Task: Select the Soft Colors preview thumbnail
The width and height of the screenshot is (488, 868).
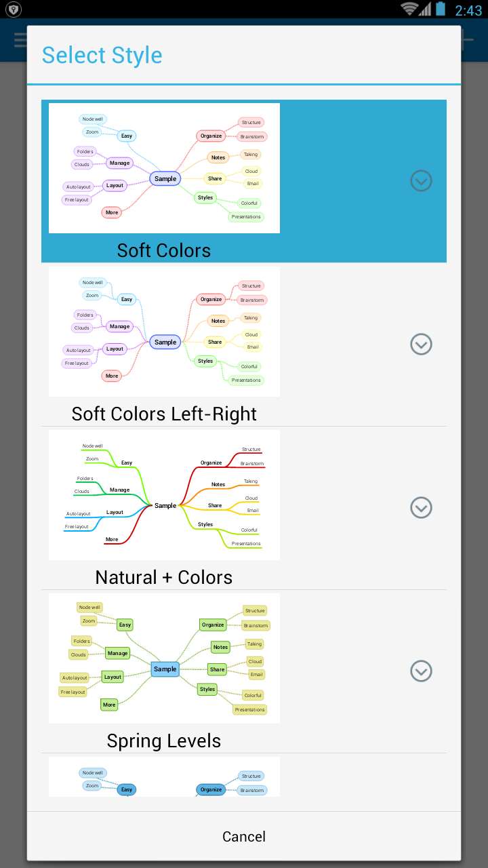Action: click(164, 168)
